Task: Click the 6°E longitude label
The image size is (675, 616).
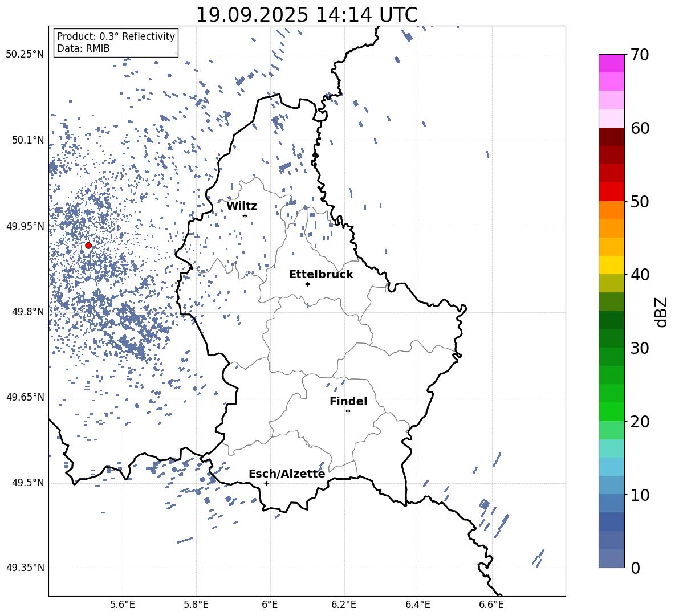Action: coord(270,605)
